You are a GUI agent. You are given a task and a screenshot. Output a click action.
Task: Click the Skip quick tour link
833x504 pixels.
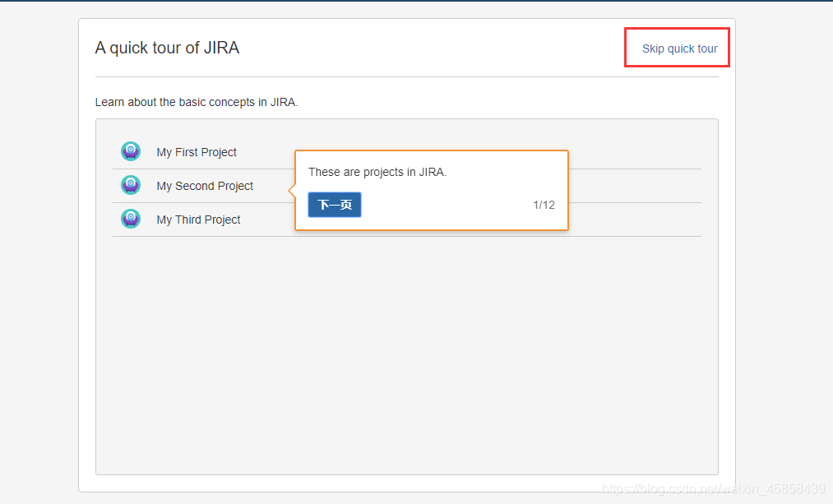(679, 49)
